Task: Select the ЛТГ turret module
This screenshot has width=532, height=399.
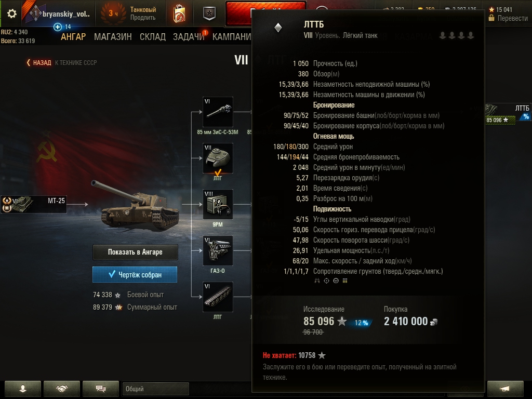Action: pyautogui.click(x=218, y=158)
